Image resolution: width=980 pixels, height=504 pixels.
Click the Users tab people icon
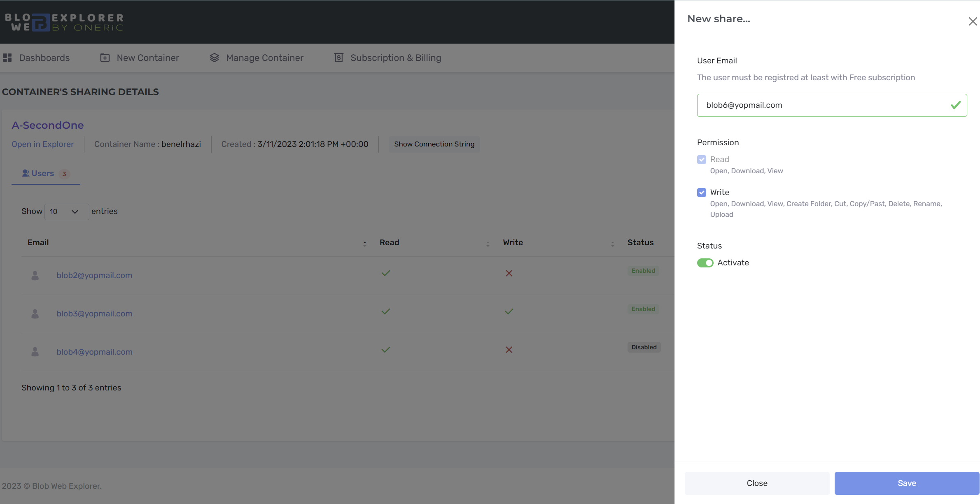tap(26, 173)
